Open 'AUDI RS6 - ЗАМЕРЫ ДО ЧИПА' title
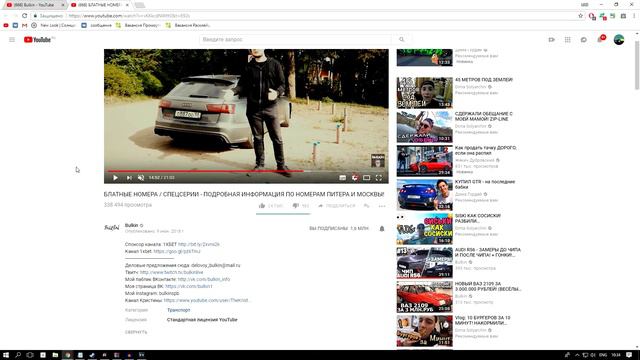The width and height of the screenshot is (640, 360). [488, 252]
